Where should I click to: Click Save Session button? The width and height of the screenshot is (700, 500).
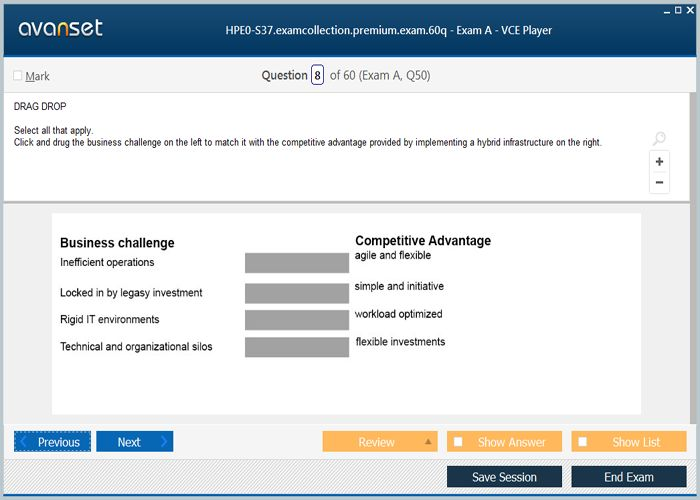click(504, 477)
